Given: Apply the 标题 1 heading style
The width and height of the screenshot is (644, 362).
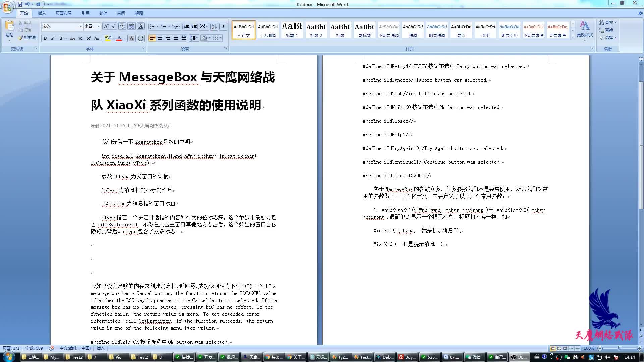Looking at the screenshot, I should tap(292, 30).
